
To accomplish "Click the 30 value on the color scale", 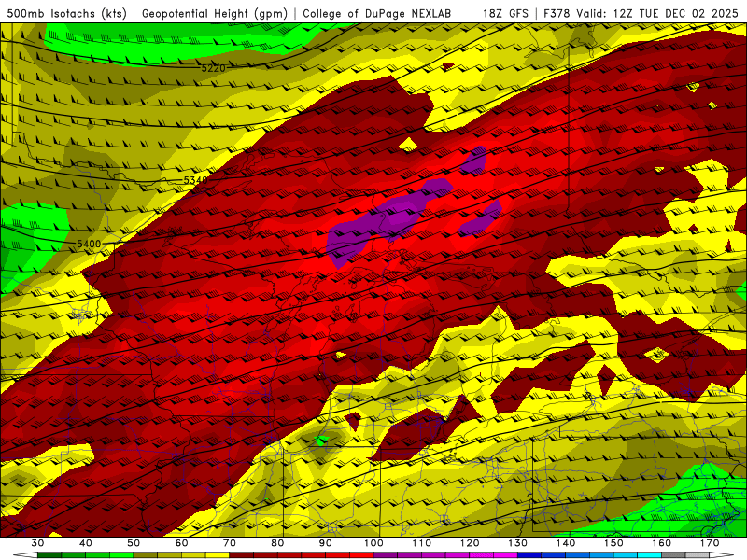I will (x=37, y=543).
